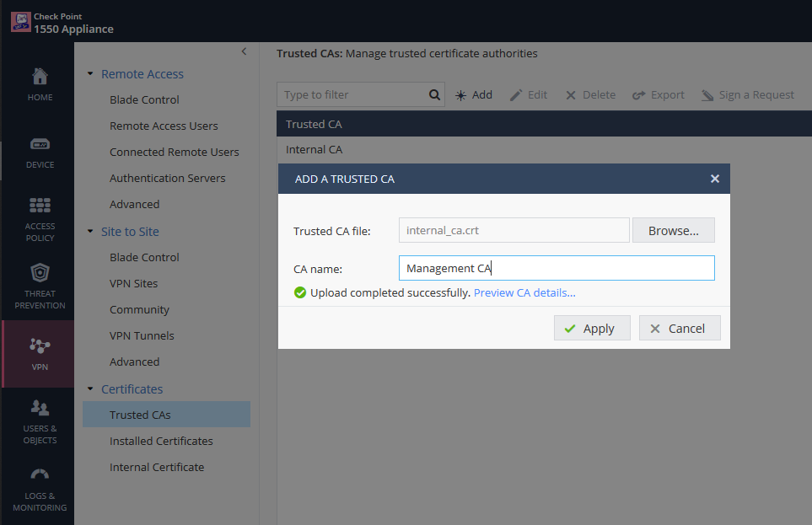The height and width of the screenshot is (525, 812).
Task: Collapse the Certificates section arrow
Action: 90,388
